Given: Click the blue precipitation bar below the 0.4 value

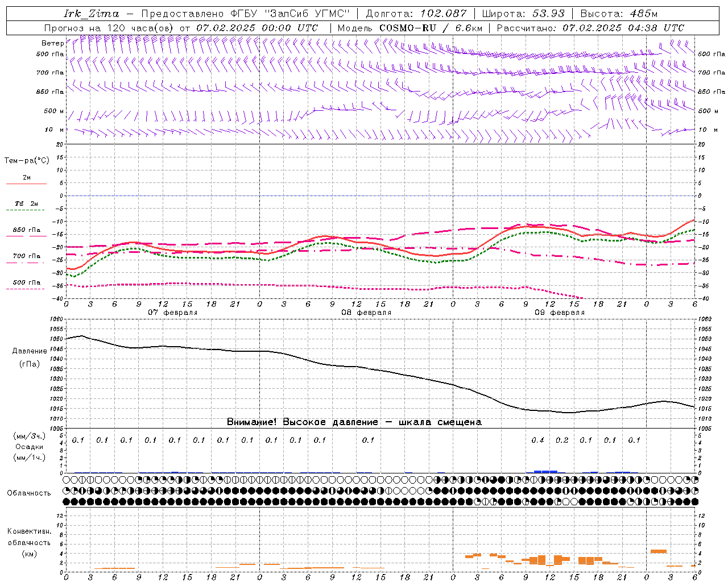Looking at the screenshot, I should (x=545, y=471).
